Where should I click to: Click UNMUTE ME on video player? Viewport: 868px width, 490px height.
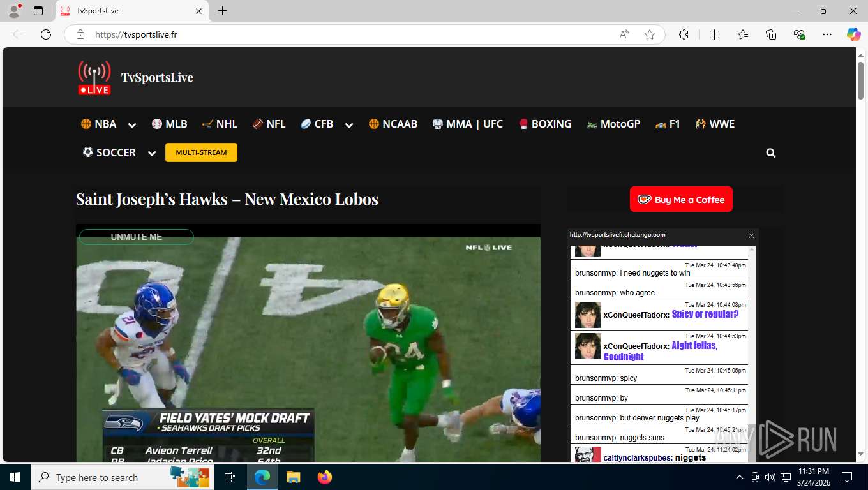(x=137, y=237)
